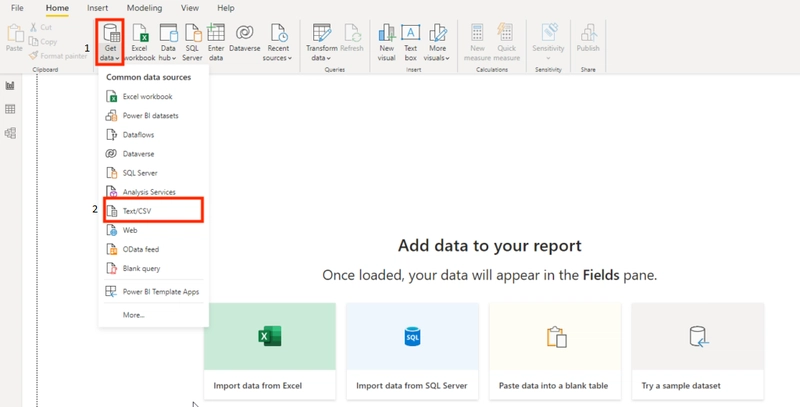Switch to the Modeling tab

[x=144, y=8]
